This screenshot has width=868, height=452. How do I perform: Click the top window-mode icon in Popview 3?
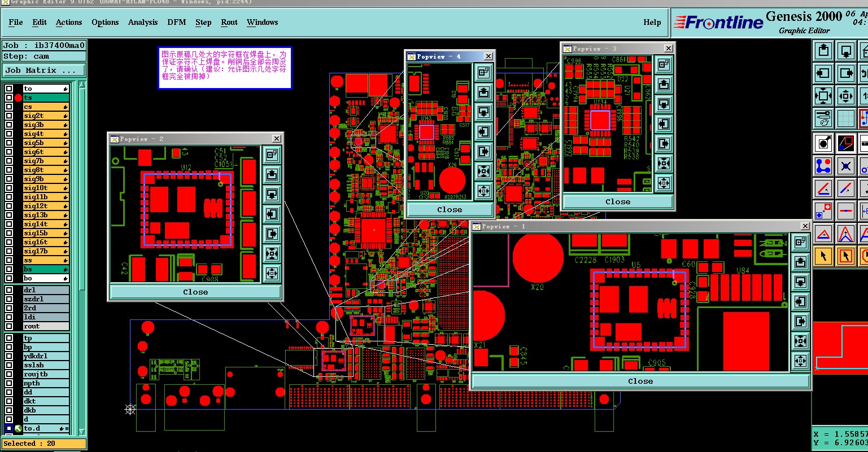pyautogui.click(x=664, y=64)
